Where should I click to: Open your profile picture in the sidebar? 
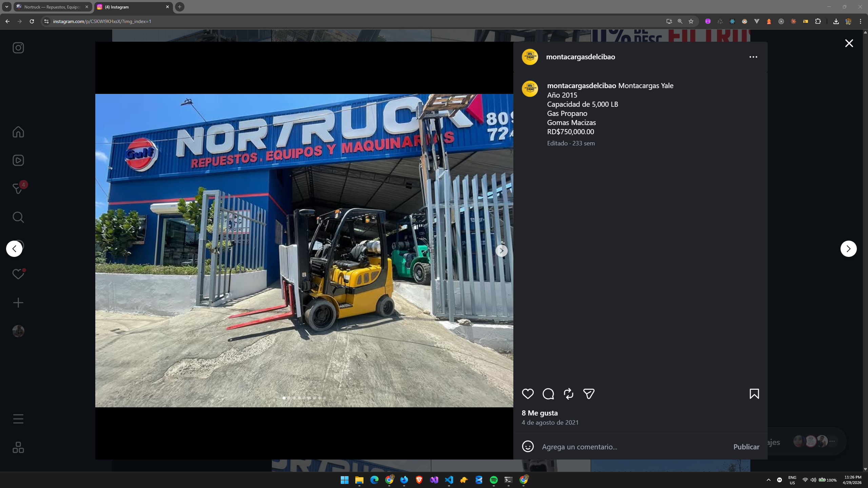coord(18,331)
